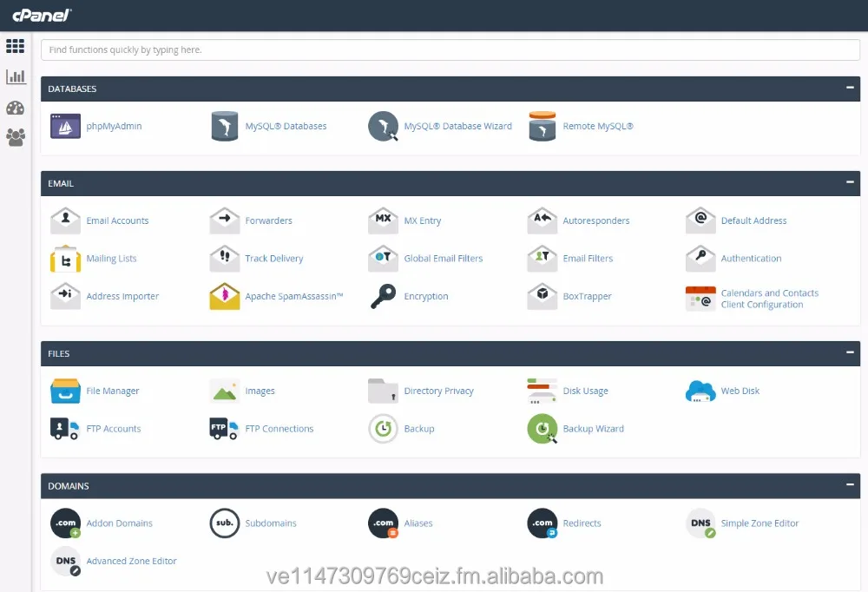This screenshot has width=868, height=592.
Task: Open the Redirects link
Action: coord(582,523)
